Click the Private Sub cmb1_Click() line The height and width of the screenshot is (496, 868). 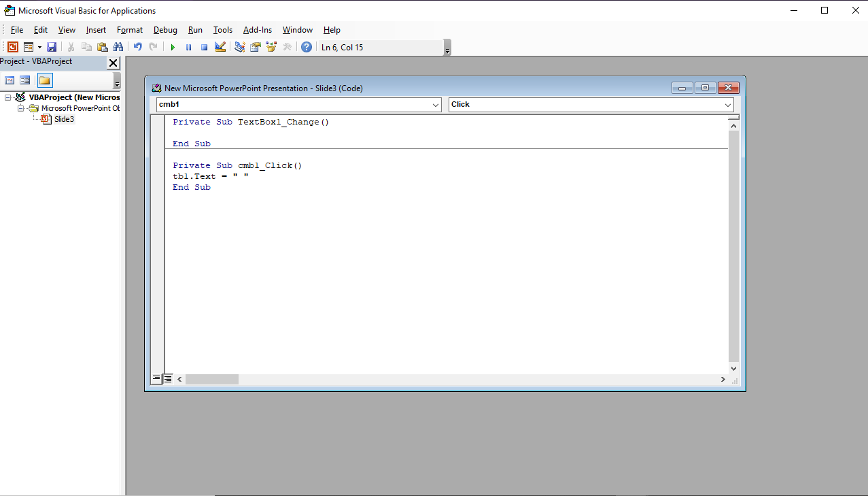237,165
